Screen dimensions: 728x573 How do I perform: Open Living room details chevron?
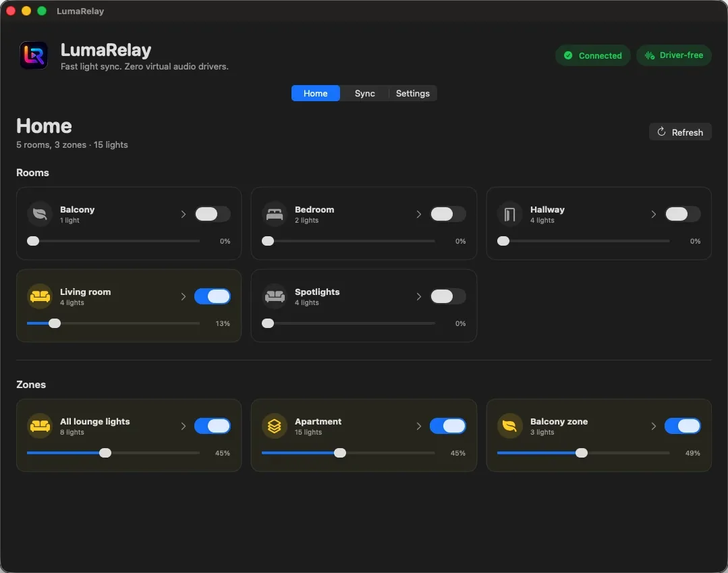coord(184,296)
